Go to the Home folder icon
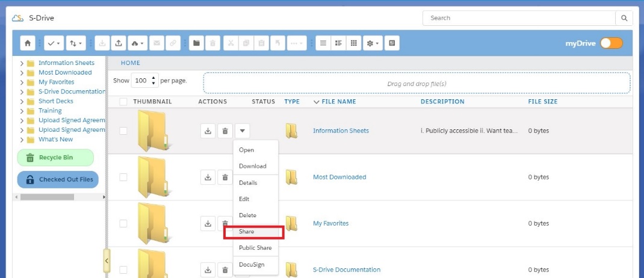The image size is (644, 278). tap(28, 43)
